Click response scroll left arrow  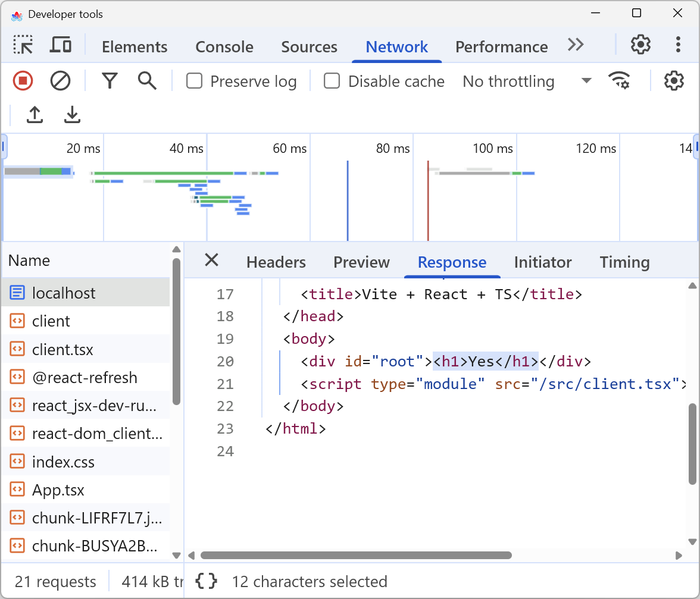[192, 556]
